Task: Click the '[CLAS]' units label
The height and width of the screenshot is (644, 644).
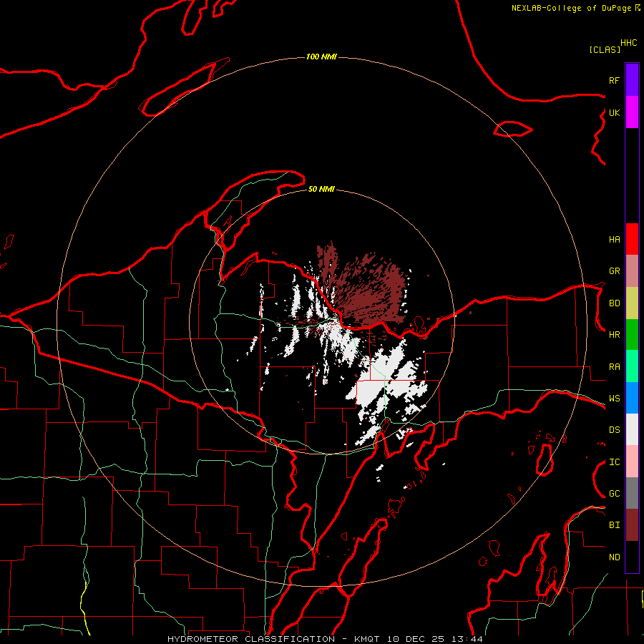Action: click(x=605, y=49)
